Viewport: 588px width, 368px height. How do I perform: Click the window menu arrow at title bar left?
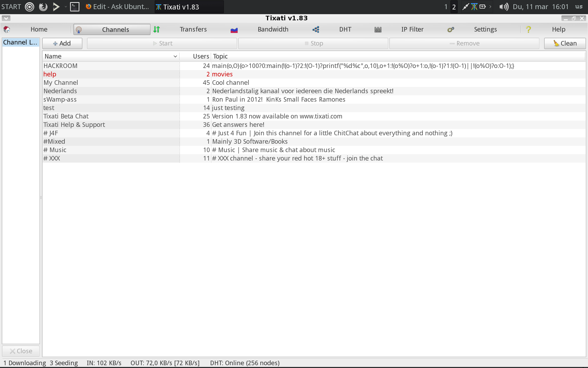coord(6,18)
